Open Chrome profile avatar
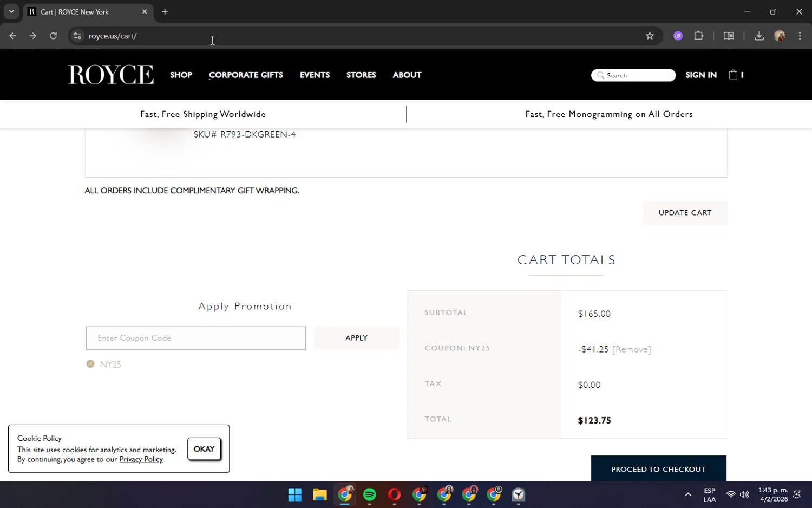 tap(780, 36)
